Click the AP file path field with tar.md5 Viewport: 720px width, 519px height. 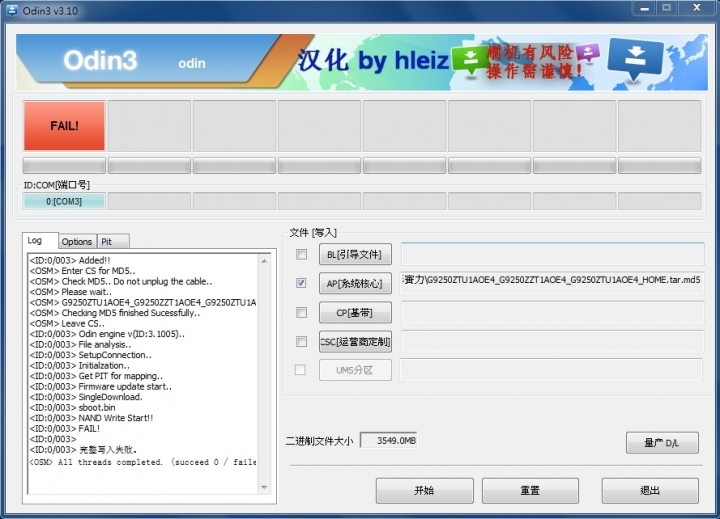(552, 282)
